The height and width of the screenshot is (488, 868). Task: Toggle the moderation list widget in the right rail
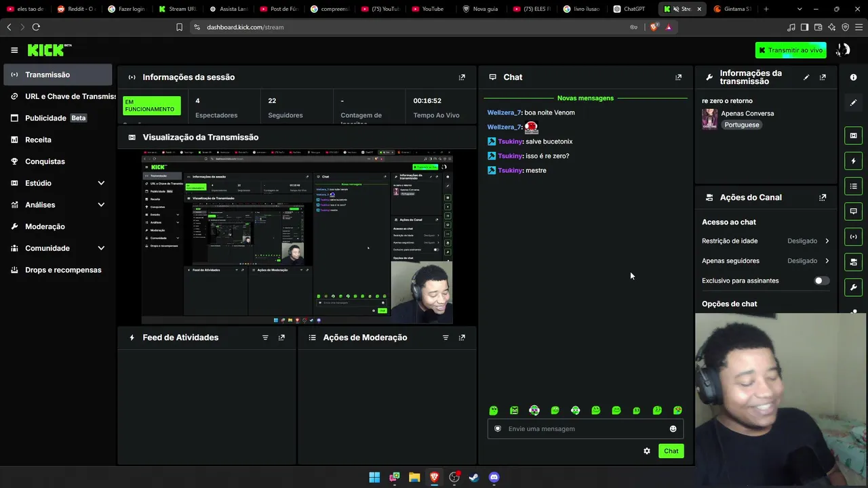(853, 186)
